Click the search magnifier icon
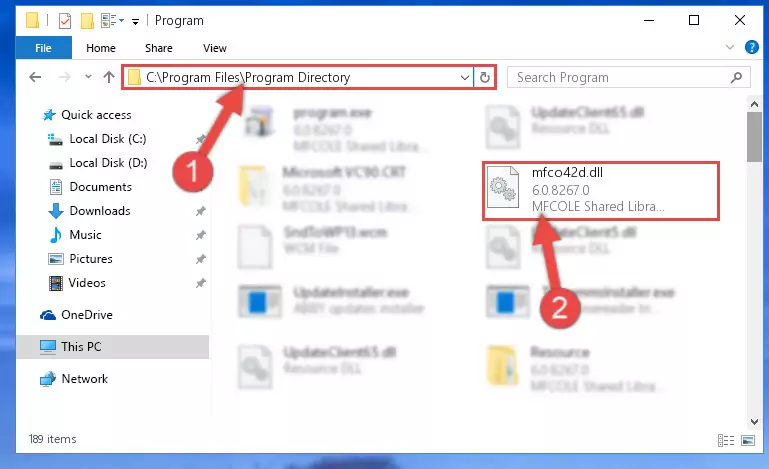 [x=736, y=78]
